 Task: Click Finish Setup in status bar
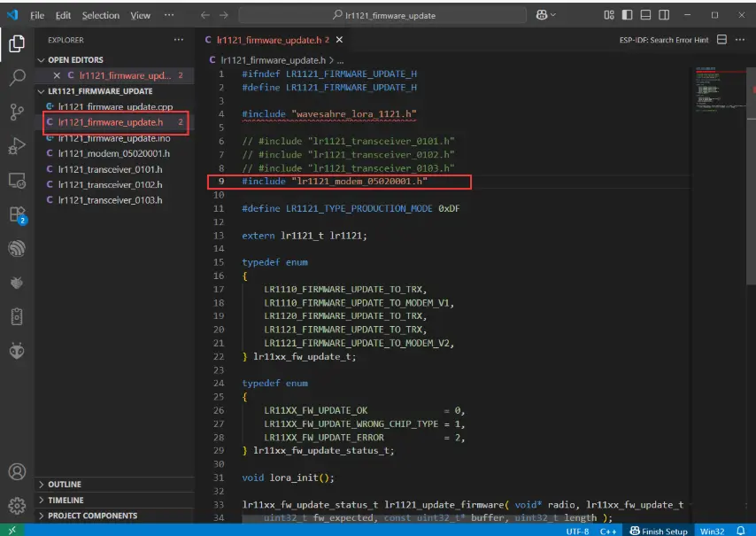[x=659, y=531]
